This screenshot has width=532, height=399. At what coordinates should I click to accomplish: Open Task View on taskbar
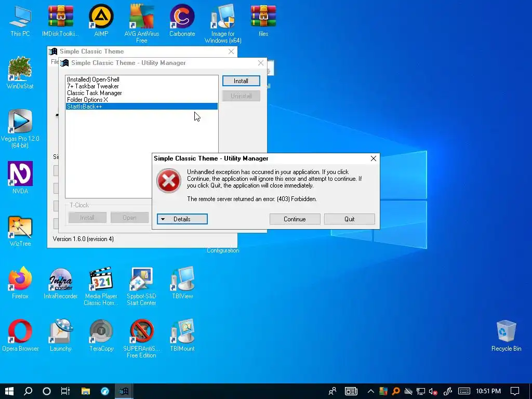65,391
